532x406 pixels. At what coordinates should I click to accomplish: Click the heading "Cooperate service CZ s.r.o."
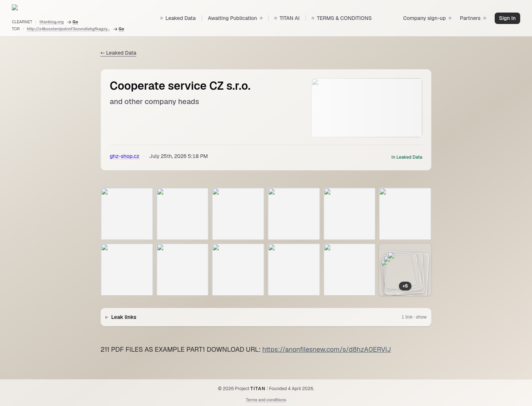point(180,86)
